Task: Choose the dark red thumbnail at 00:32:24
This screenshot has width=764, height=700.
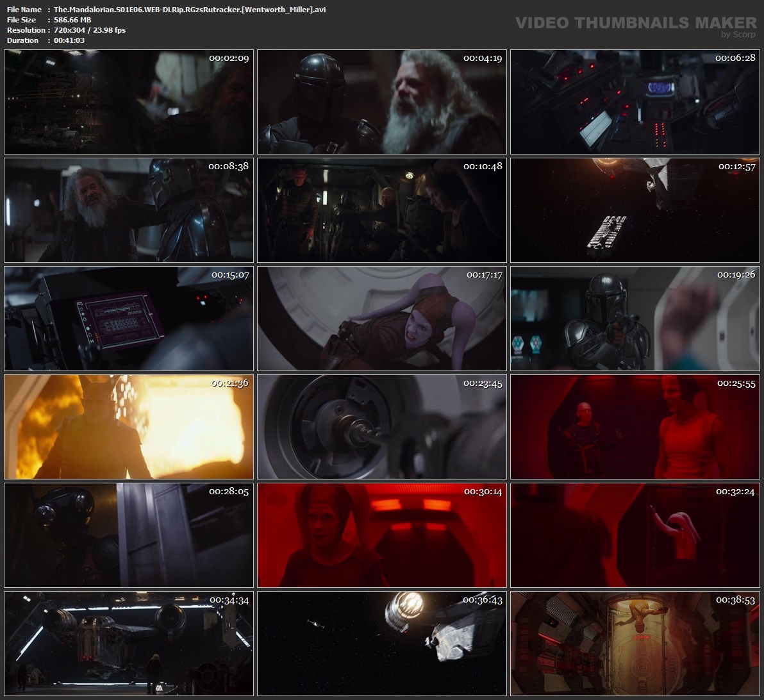Action: [635, 535]
